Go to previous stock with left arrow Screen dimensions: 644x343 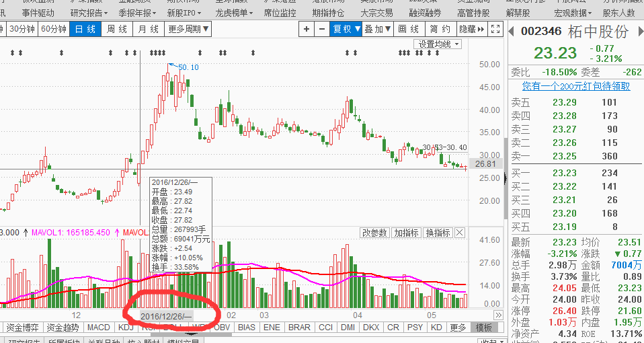512,31
